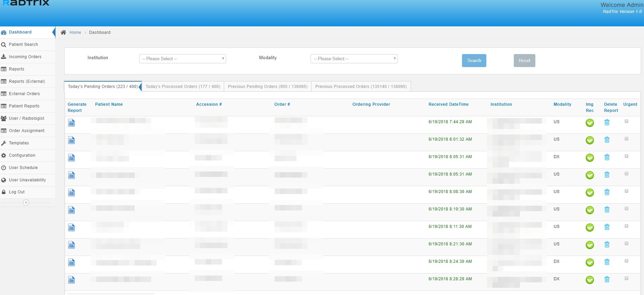
Task: Collapse the sidebar with double-chevron icon
Action: [26, 203]
